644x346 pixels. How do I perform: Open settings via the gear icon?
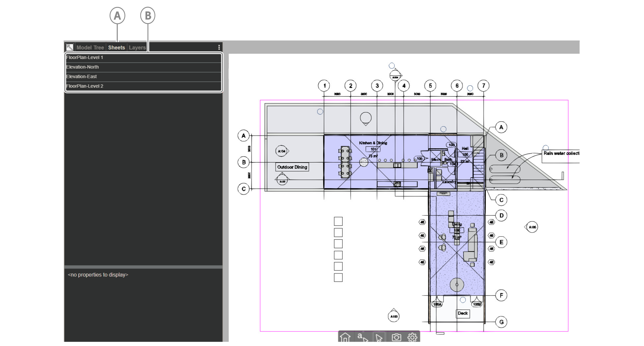412,337
